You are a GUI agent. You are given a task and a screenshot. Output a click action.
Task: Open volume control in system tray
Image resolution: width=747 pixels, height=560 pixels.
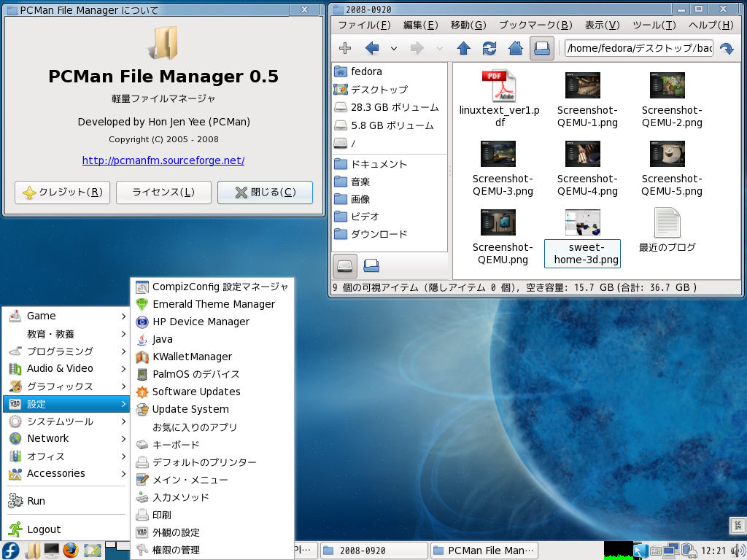[x=740, y=551]
